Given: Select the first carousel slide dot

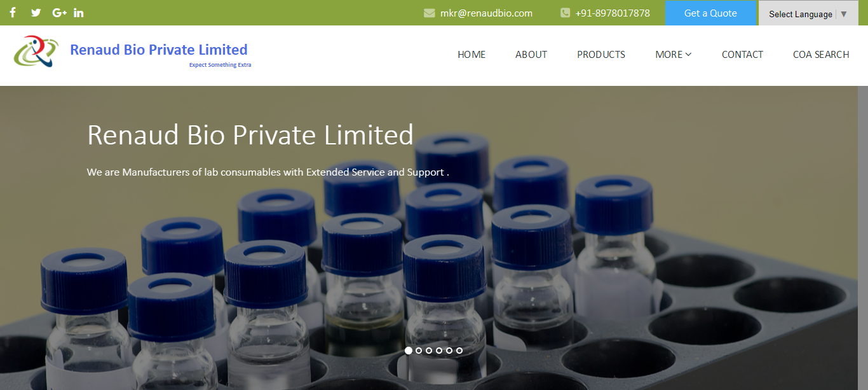Looking at the screenshot, I should [x=409, y=351].
